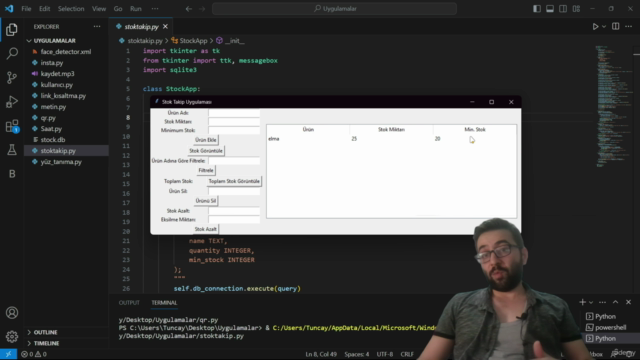The image size is (640, 360).
Task: Close the terminal panel
Action: tap(629, 302)
